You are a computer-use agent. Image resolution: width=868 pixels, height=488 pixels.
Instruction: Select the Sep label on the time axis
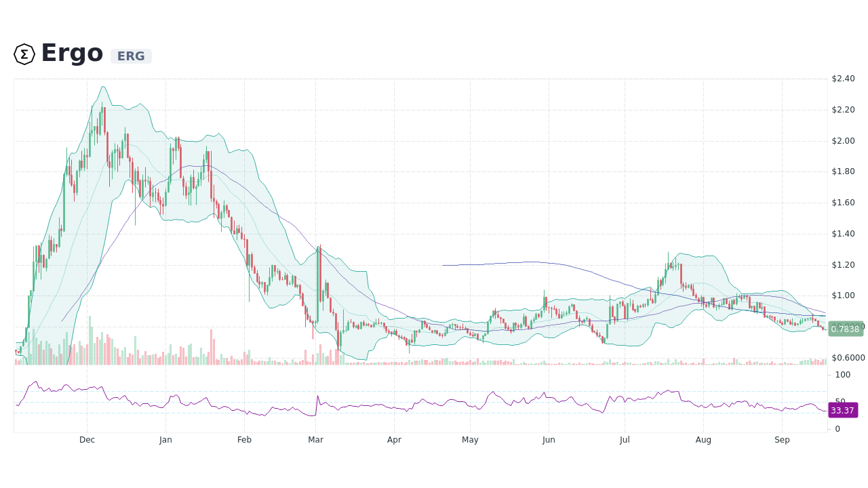[x=782, y=440]
